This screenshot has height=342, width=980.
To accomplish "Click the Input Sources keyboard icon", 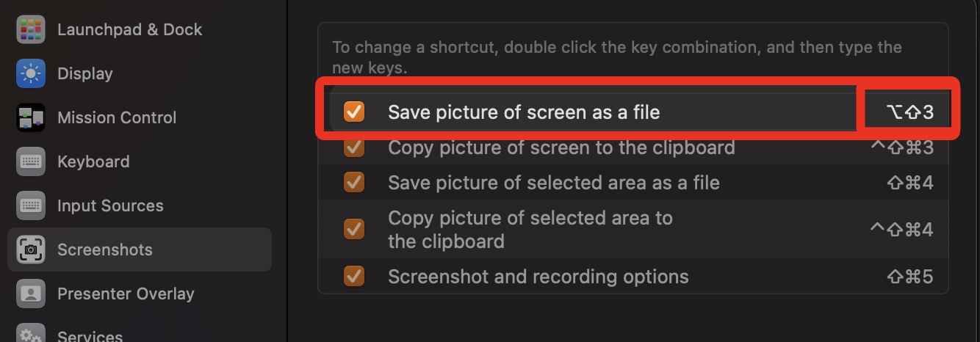I will point(31,205).
